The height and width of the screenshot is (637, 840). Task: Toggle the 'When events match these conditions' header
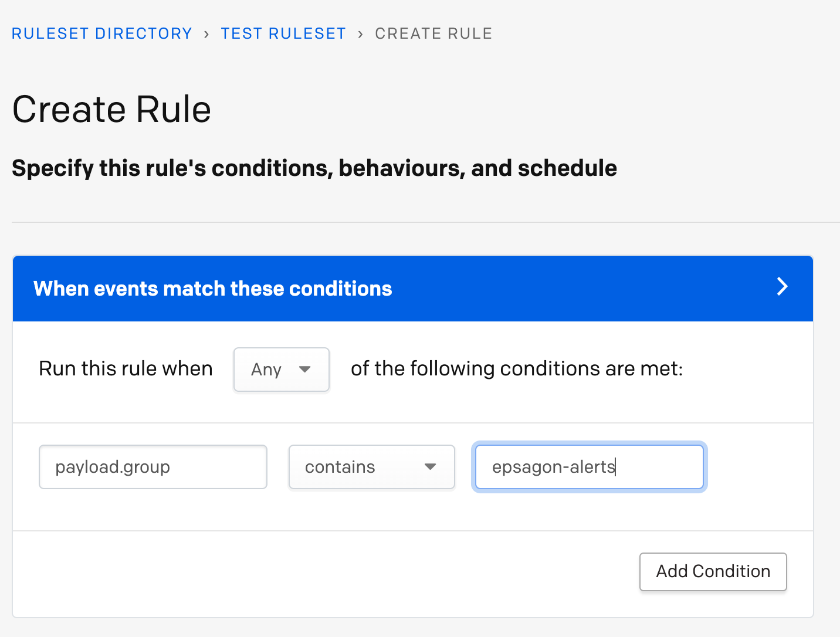coord(413,289)
